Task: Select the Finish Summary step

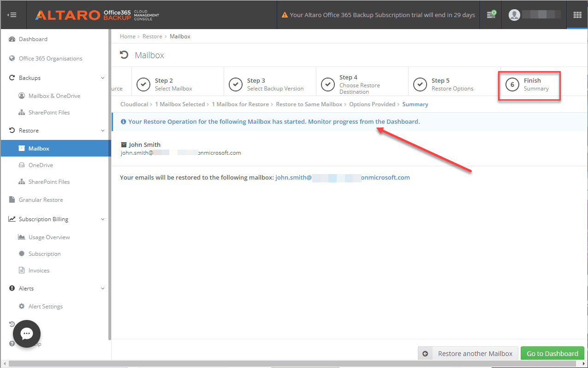Action: tap(529, 85)
